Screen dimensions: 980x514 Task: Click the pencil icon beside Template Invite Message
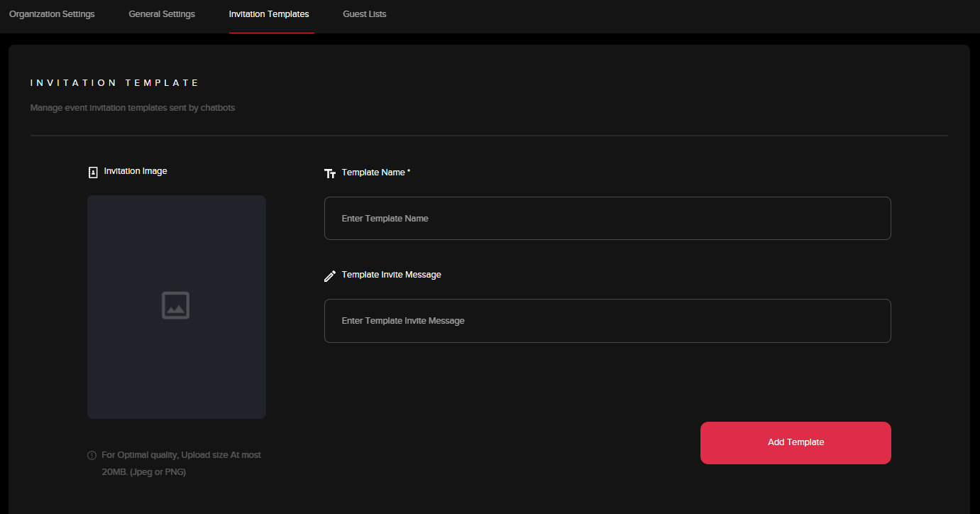[x=330, y=276]
